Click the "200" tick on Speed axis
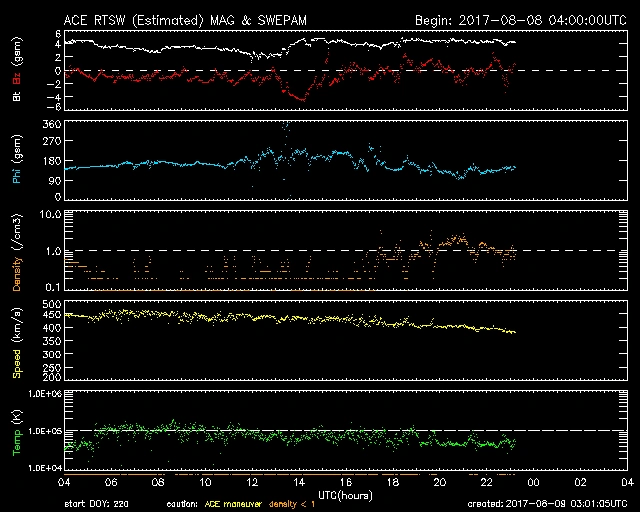 [x=52, y=377]
